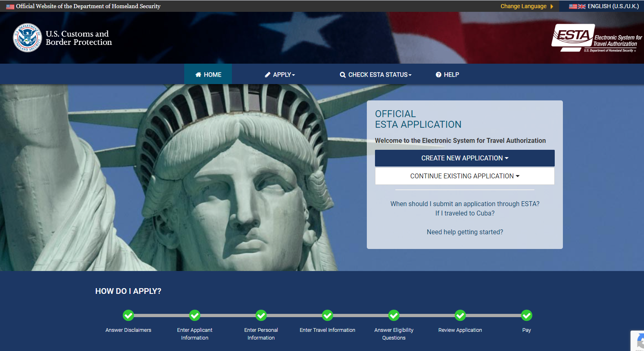Click the US/UK flags language icon

point(577,6)
